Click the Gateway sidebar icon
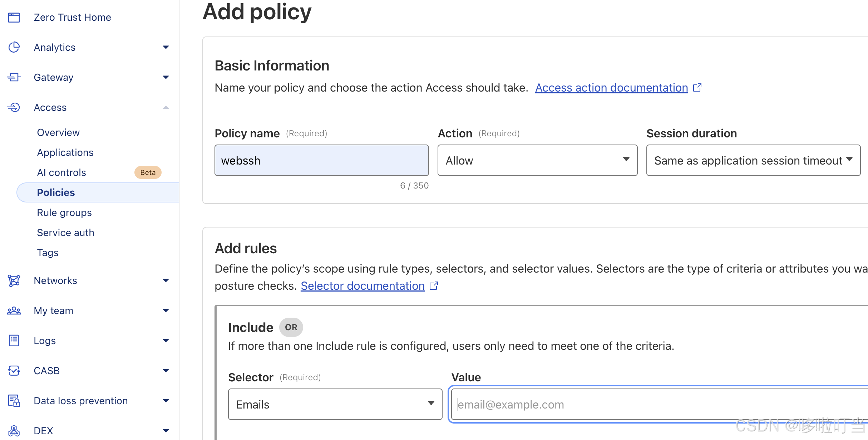The height and width of the screenshot is (440, 868). click(14, 77)
